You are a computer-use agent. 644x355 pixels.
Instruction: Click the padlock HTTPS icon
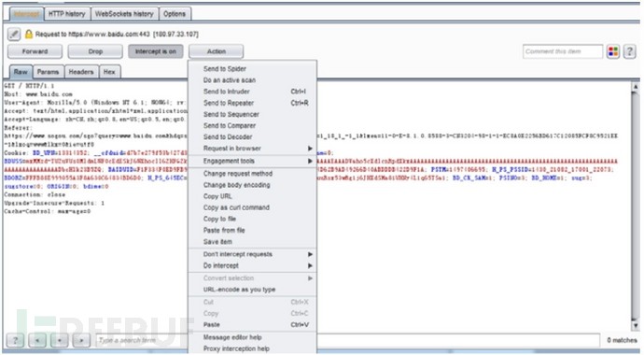point(29,35)
